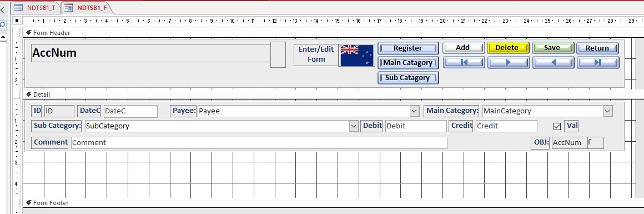Click the last record navigation button
Screen dimensions: 644x214
pos(597,63)
